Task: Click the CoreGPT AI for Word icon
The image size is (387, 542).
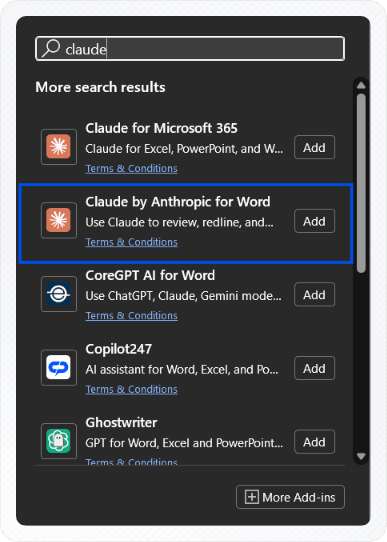Action: point(59,294)
